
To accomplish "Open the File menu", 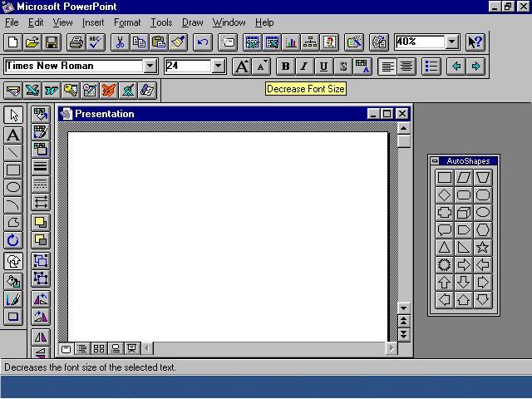I will [x=12, y=22].
